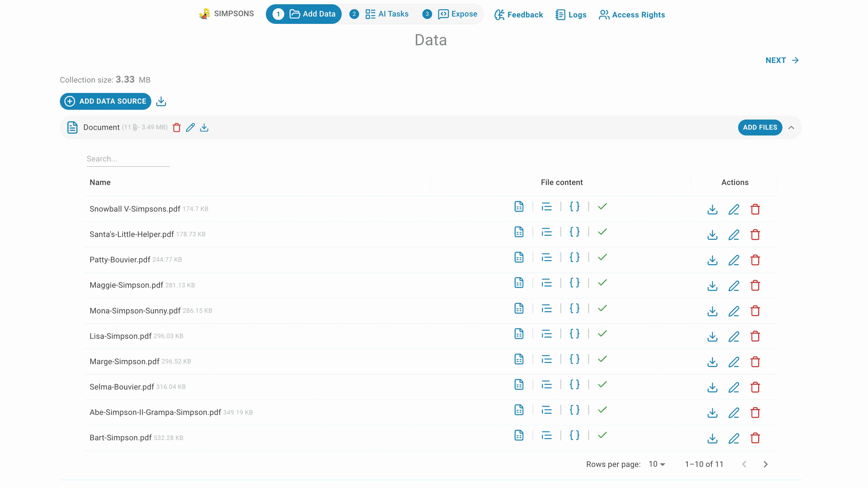The image size is (868, 488).
Task: Click green checkmark for Bart-Simpson.pdf
Action: [x=602, y=435]
